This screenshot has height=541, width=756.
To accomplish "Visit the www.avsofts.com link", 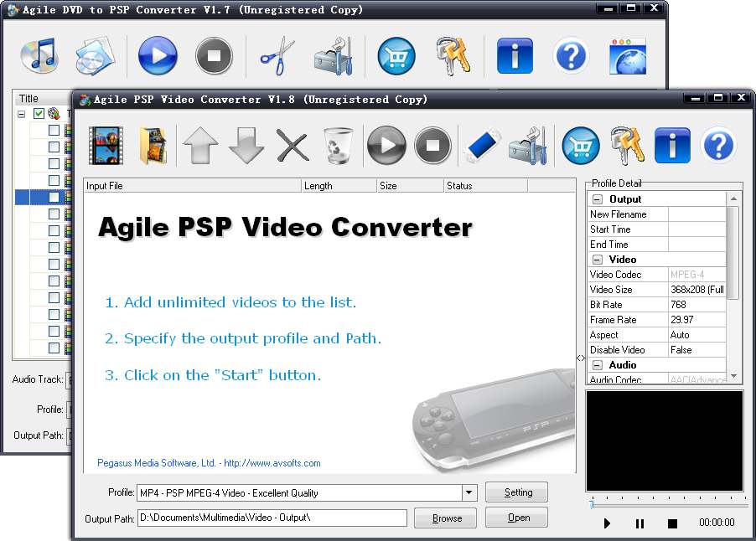I will [x=272, y=463].
